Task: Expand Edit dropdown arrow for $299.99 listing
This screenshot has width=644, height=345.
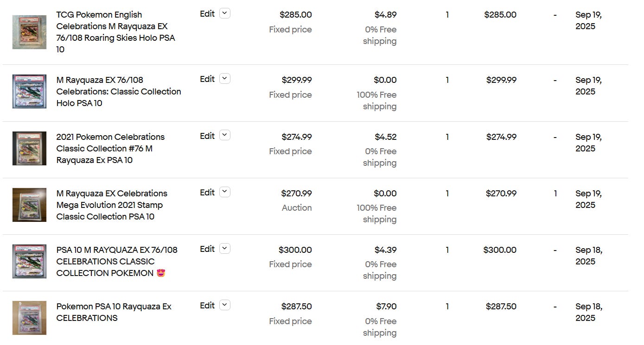Action: tap(225, 79)
